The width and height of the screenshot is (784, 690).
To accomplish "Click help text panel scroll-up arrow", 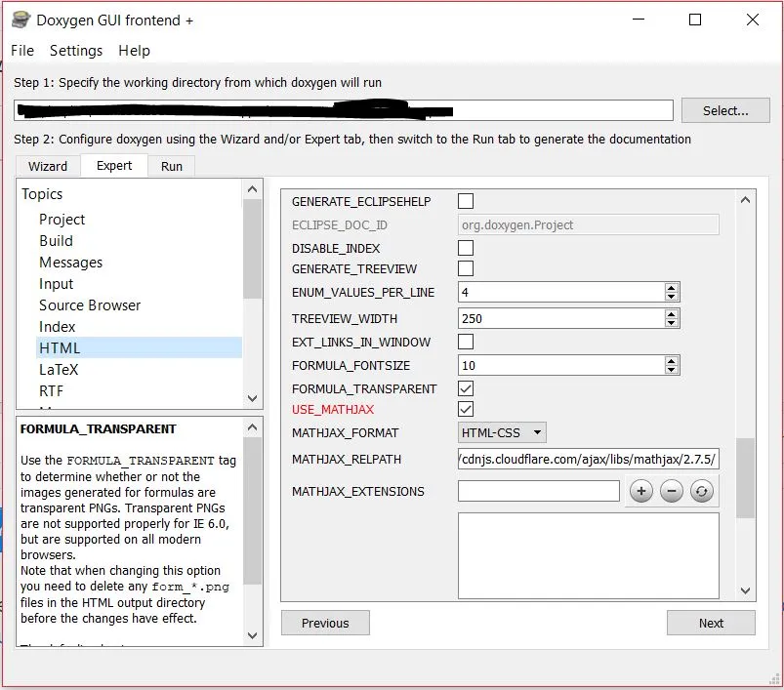I will pos(253,427).
